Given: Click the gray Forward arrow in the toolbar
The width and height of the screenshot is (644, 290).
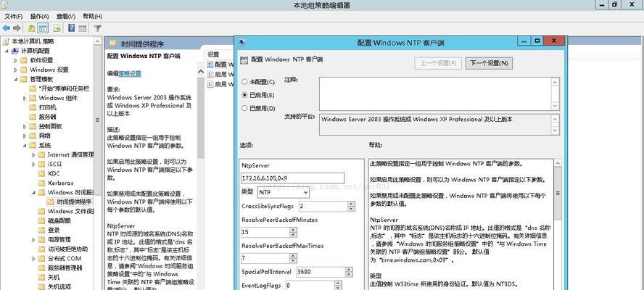Looking at the screenshot, I should 17,28.
